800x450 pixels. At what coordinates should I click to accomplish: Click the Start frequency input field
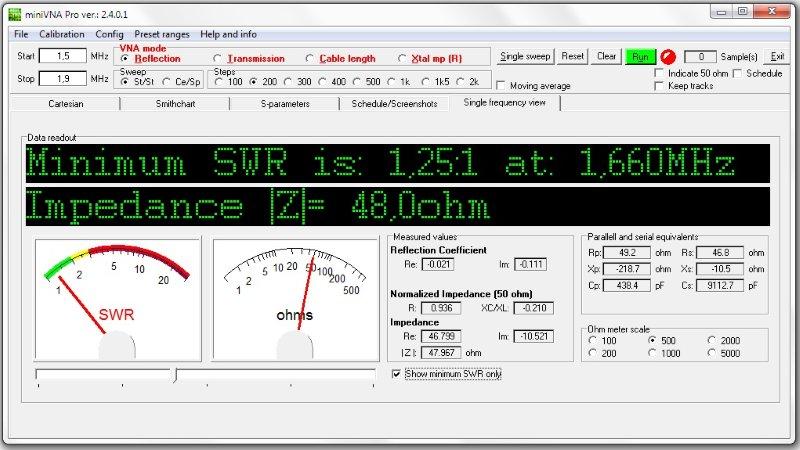coord(62,57)
